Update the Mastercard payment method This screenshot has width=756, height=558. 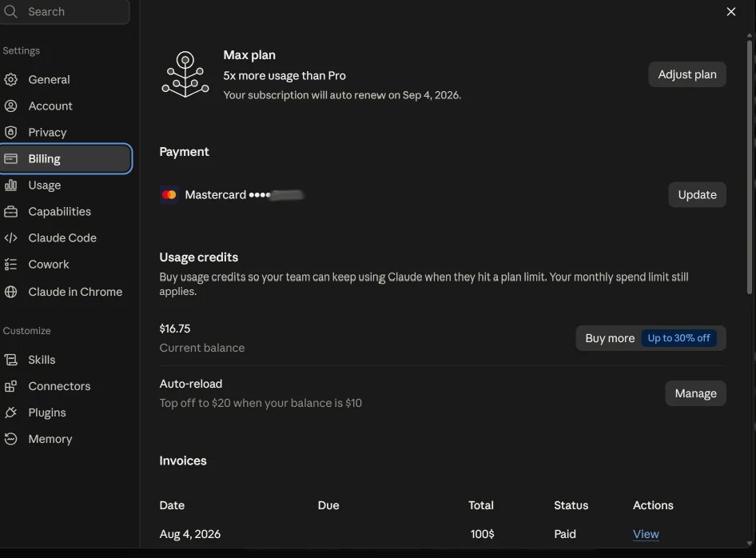coord(697,195)
